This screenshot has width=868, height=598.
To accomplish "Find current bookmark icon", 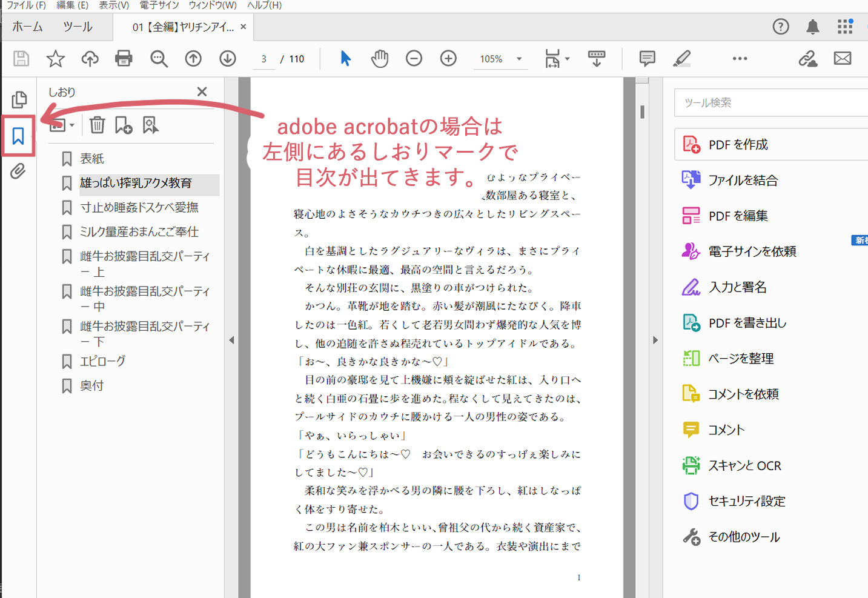I will pyautogui.click(x=150, y=125).
